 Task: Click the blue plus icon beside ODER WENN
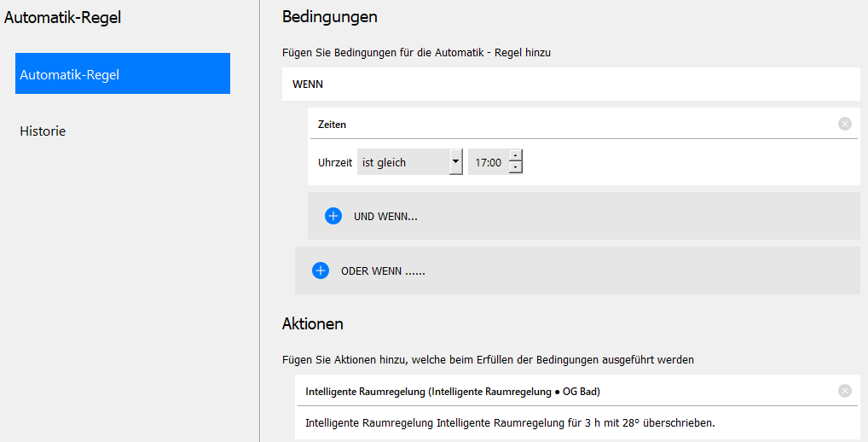(321, 270)
